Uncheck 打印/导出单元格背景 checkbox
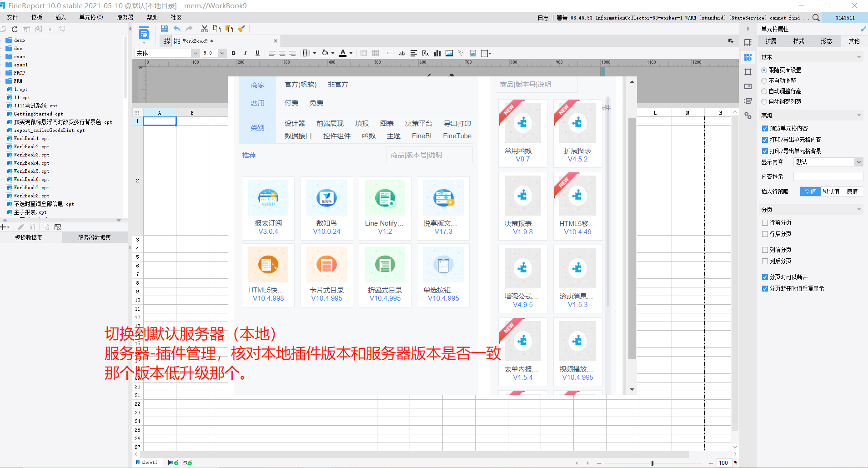868x468 pixels. tap(765, 151)
